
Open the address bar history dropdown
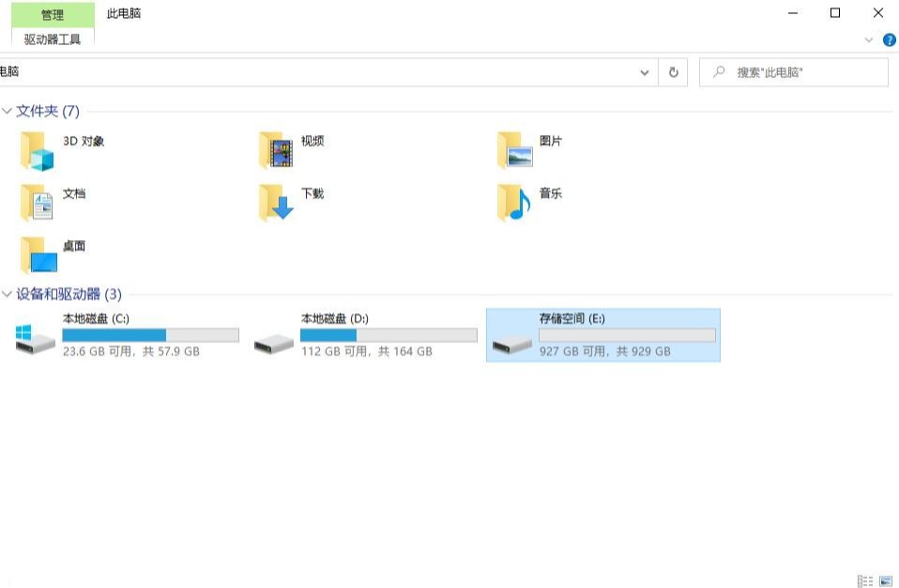pos(645,72)
